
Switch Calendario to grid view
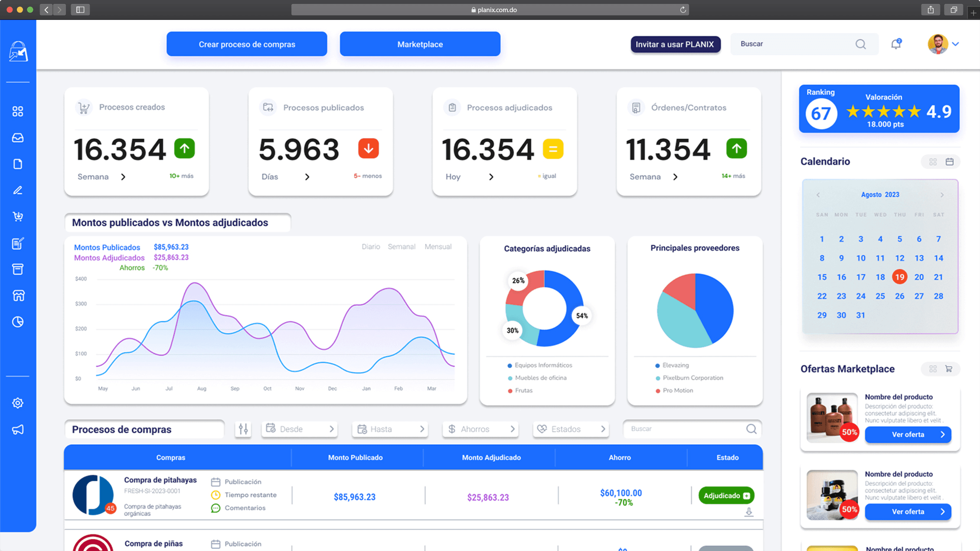(933, 162)
